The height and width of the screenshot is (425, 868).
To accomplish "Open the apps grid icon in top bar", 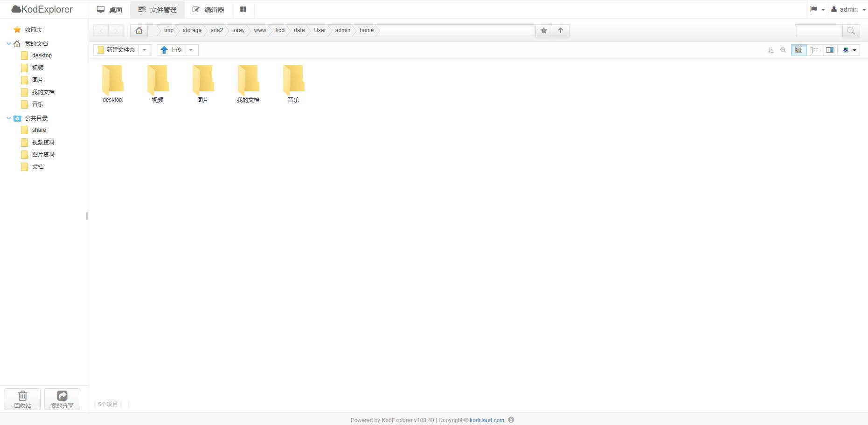I will (x=243, y=9).
